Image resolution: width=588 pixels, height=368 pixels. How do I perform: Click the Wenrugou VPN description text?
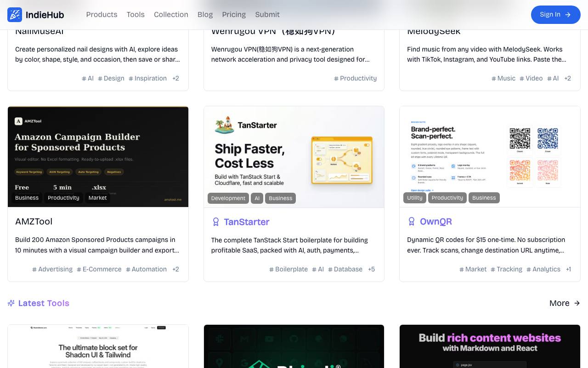294,54
